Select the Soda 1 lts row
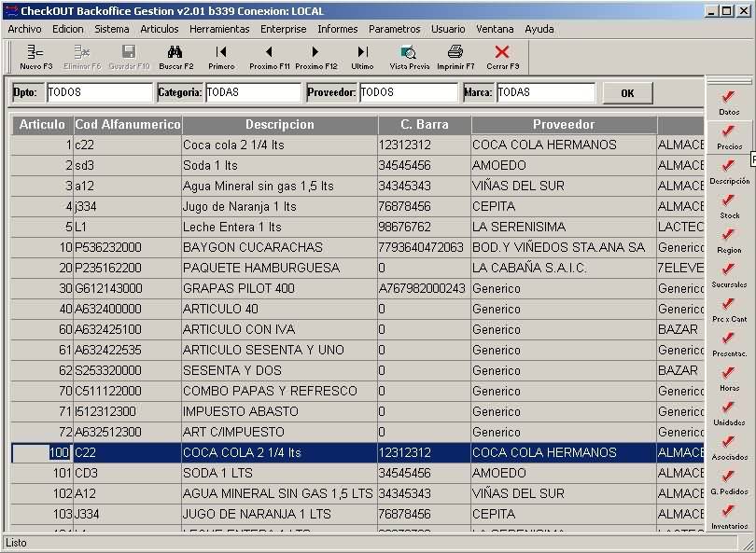756x553 pixels. coord(357,166)
